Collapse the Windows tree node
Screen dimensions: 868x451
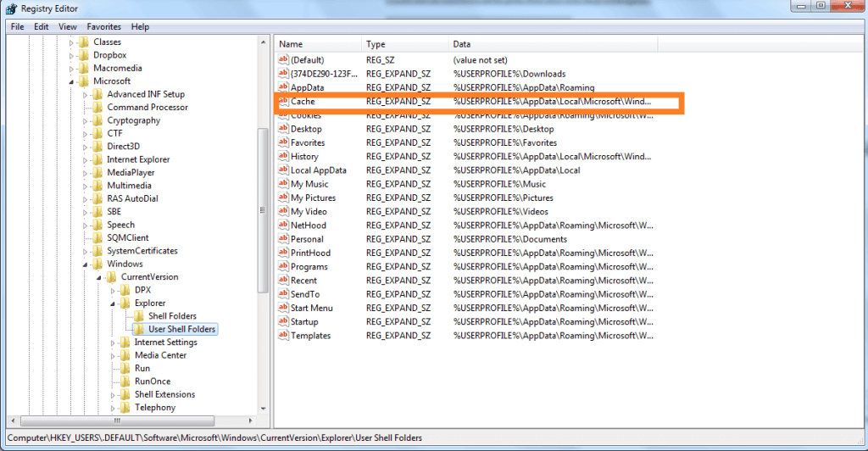pos(85,264)
